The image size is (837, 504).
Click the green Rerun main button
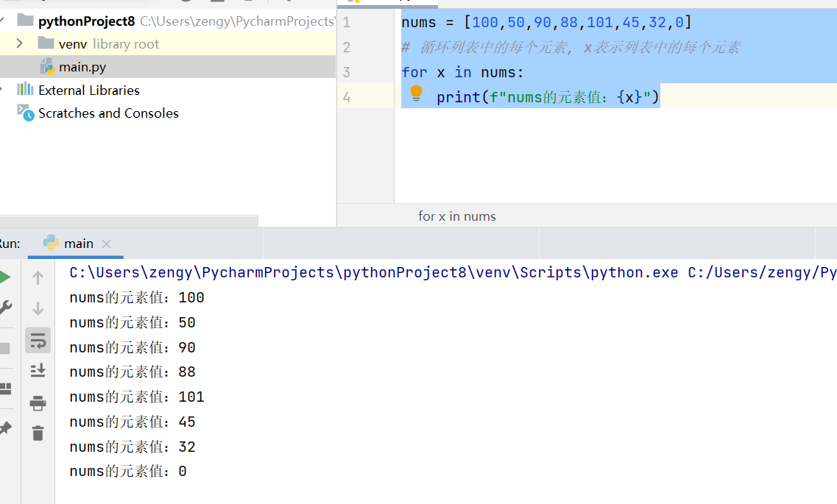coord(4,277)
